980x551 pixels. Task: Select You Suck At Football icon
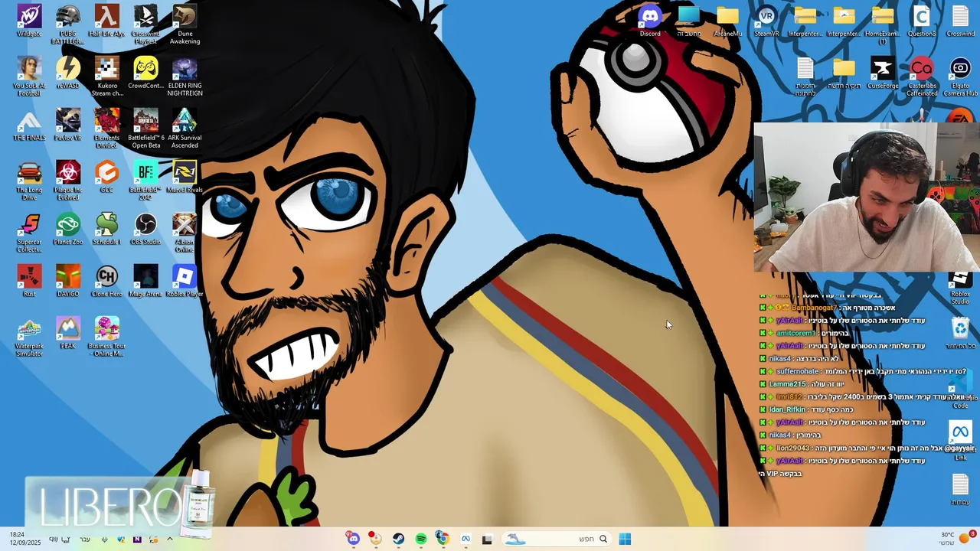[29, 76]
